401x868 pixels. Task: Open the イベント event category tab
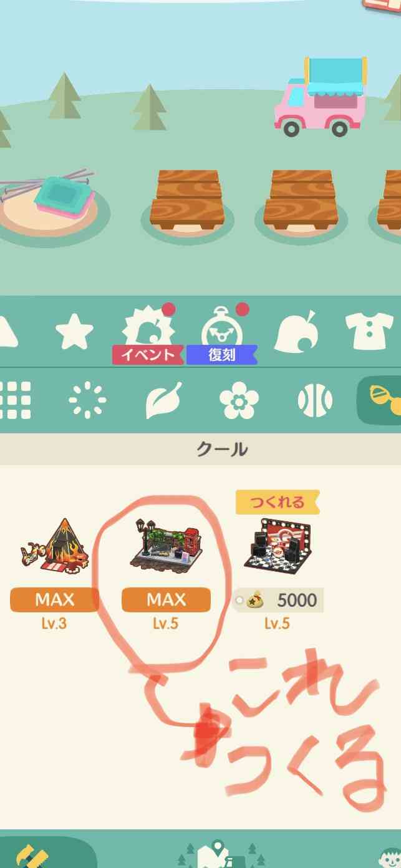(x=150, y=334)
